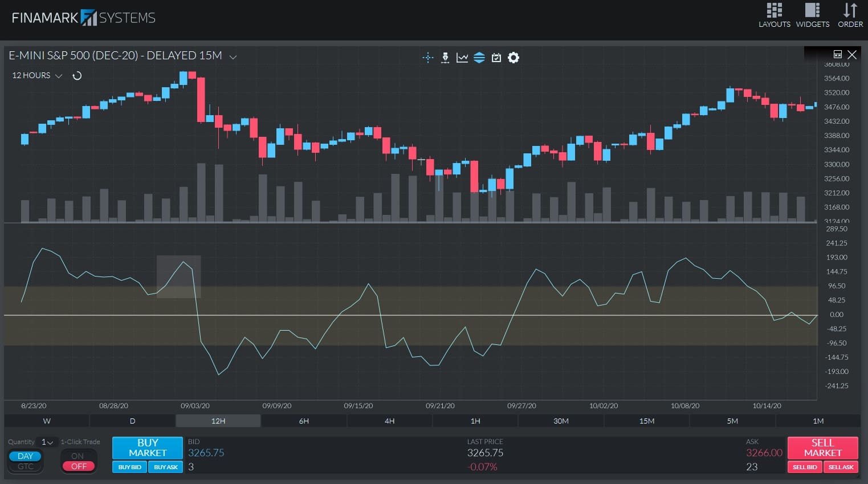Select the crosshair cursor tool
868x484 pixels.
tap(427, 57)
